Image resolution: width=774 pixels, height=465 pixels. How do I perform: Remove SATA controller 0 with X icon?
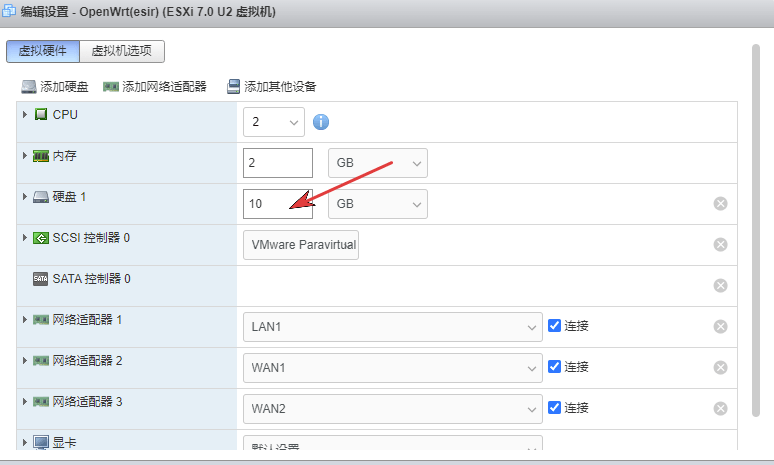pyautogui.click(x=720, y=285)
